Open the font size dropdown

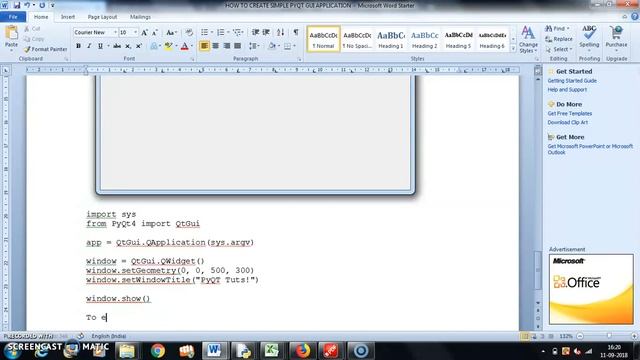(x=136, y=32)
